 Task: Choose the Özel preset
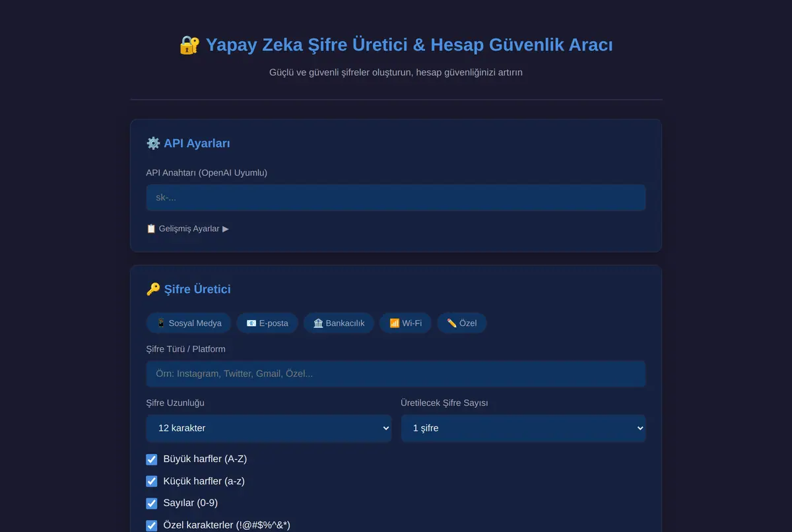[x=461, y=323]
